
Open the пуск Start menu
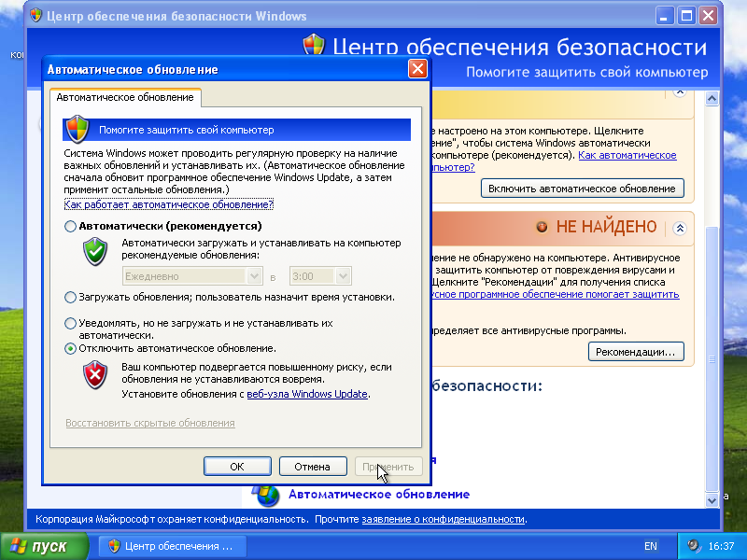coord(44,546)
